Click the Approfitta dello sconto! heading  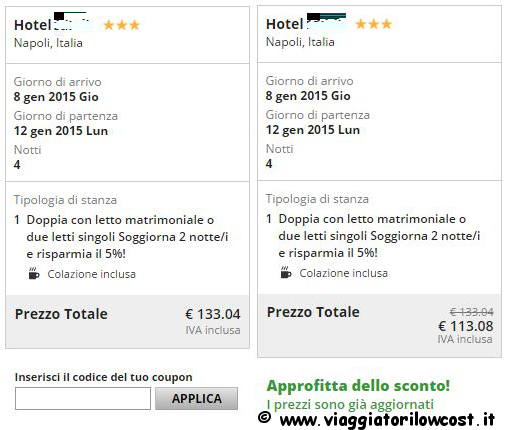click(x=358, y=386)
